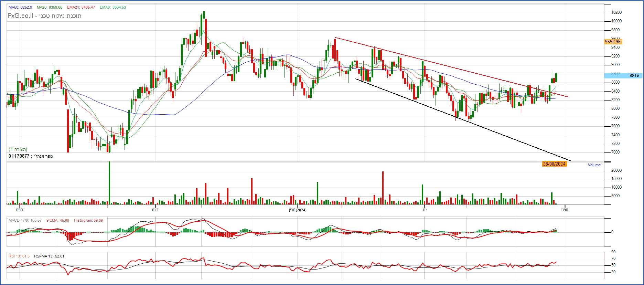Select the black lower channel trendline
Image resolution: width=644 pixels, height=285 pixels.
[x=463, y=120]
